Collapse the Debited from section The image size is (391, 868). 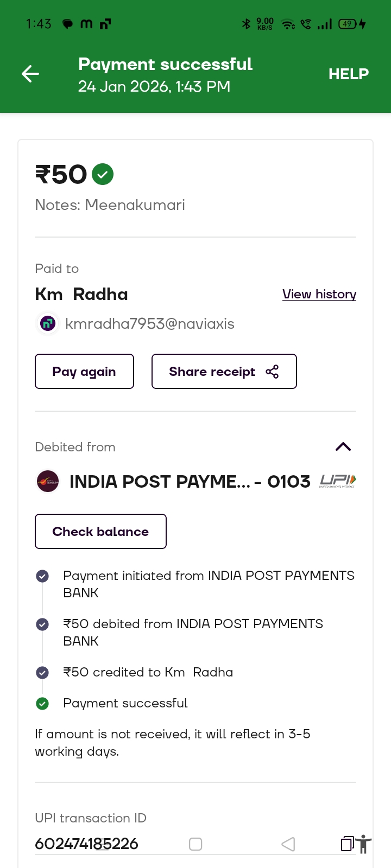point(343,447)
